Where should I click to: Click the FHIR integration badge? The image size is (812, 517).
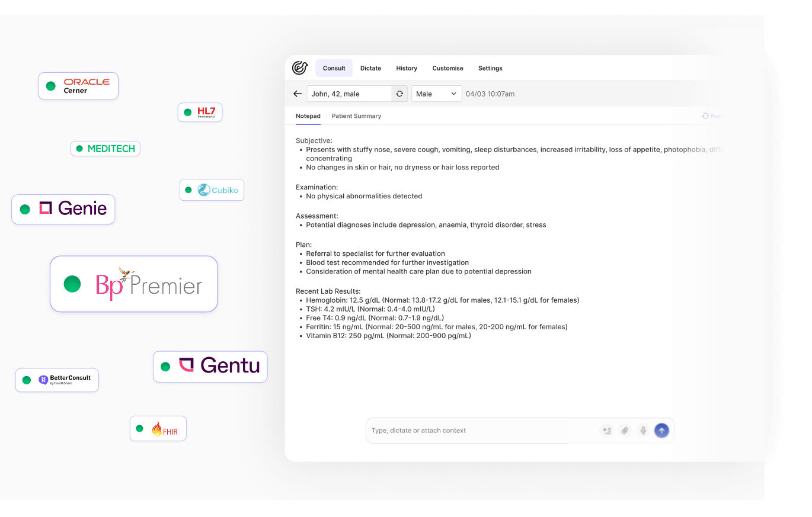point(158,428)
